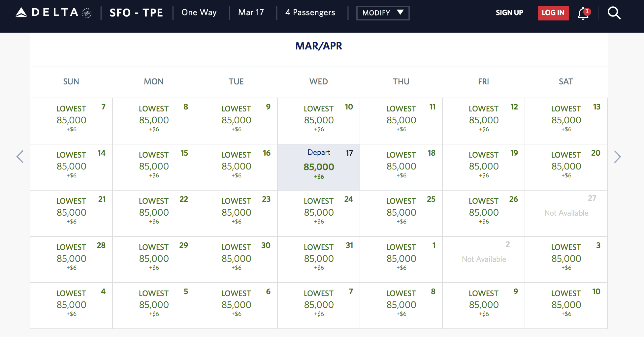Select the March 22 fare cell
Screen dimensions: 644x337
154,213
